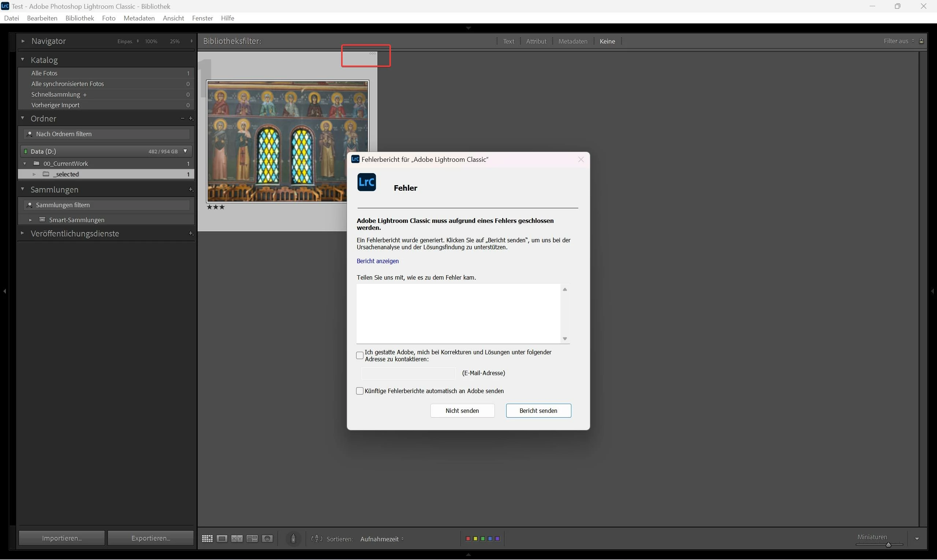The width and height of the screenshot is (937, 560).
Task: Enable Adobe contact permission checkbox
Action: [360, 355]
